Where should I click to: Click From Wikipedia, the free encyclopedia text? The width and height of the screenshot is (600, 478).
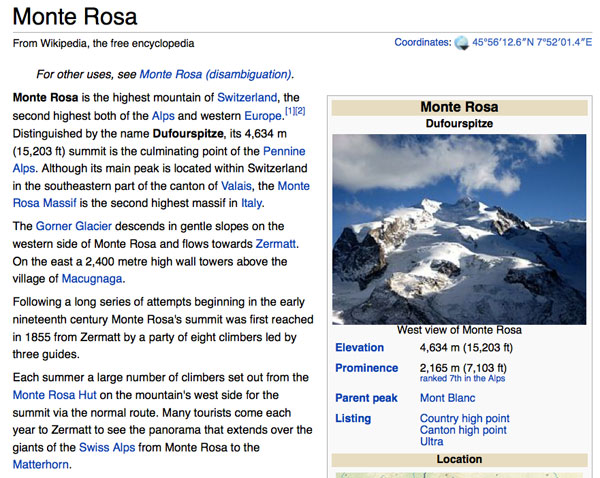(x=103, y=43)
